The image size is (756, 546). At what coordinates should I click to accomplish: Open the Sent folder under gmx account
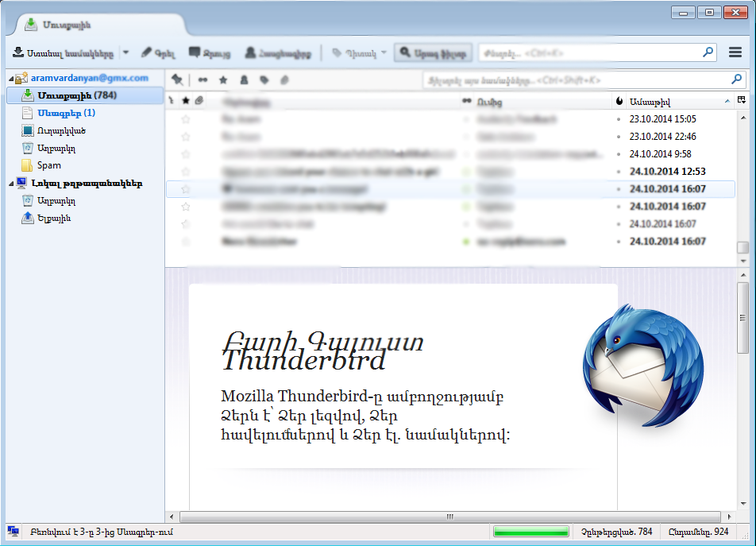(x=61, y=130)
